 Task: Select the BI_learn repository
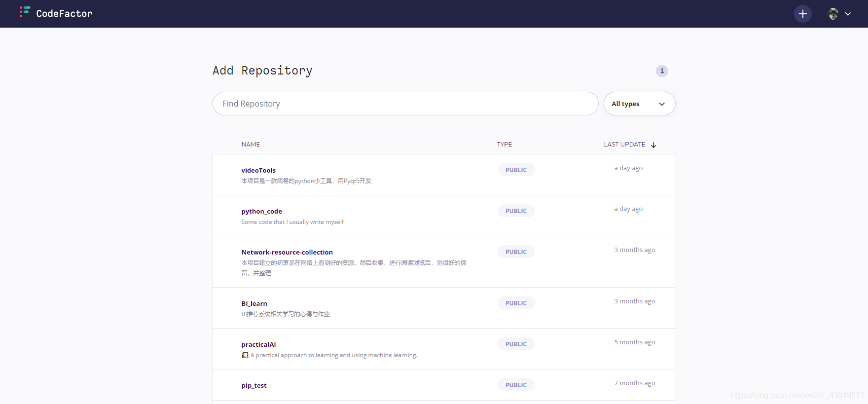(254, 303)
